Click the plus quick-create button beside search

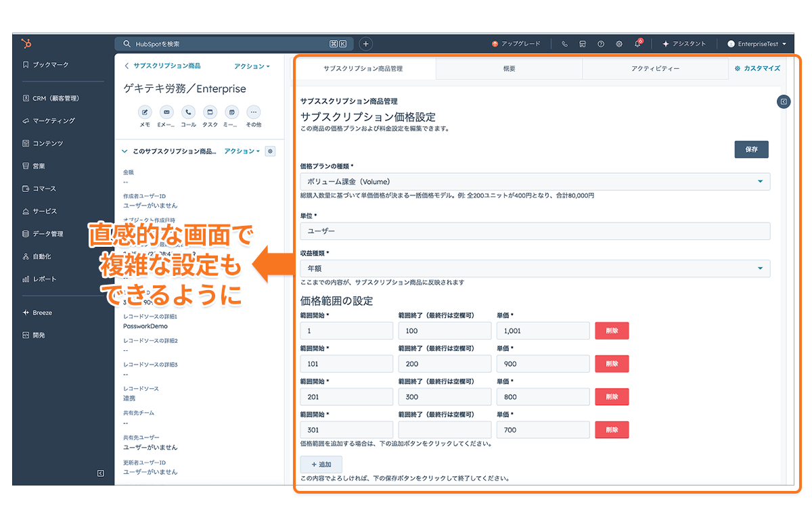pyautogui.click(x=365, y=44)
